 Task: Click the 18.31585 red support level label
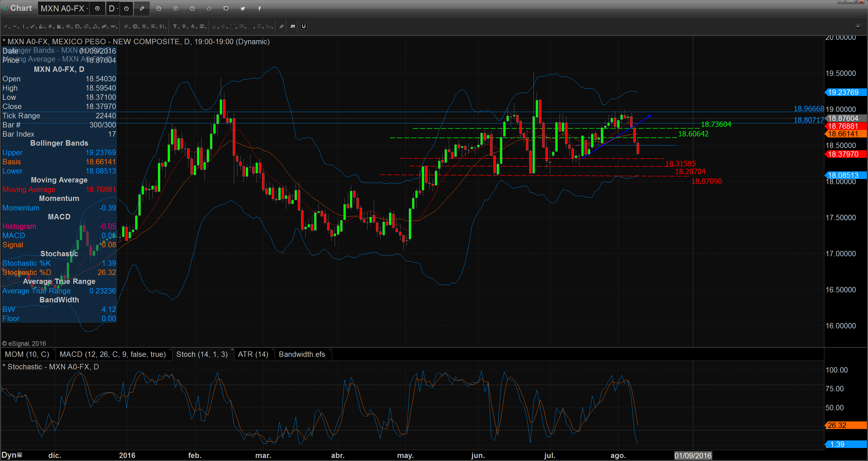tap(680, 164)
